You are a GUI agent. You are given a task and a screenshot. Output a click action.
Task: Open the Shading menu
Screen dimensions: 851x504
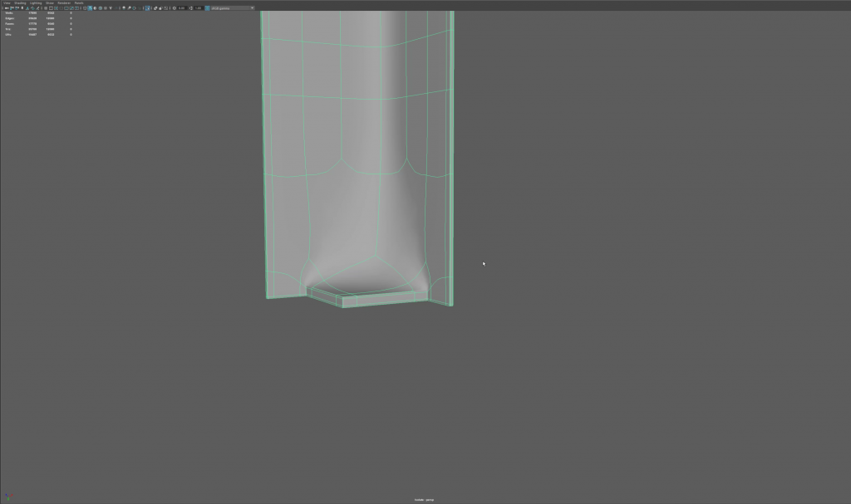(20, 2)
